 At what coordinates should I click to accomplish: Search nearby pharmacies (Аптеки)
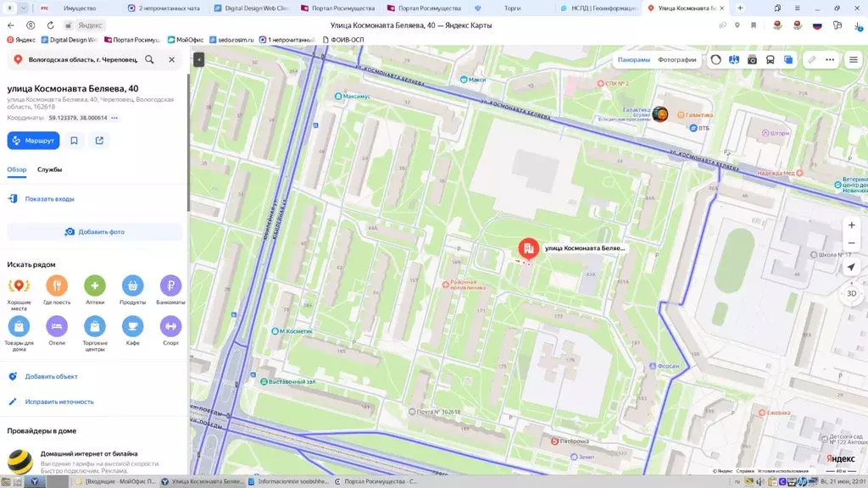[x=95, y=291]
